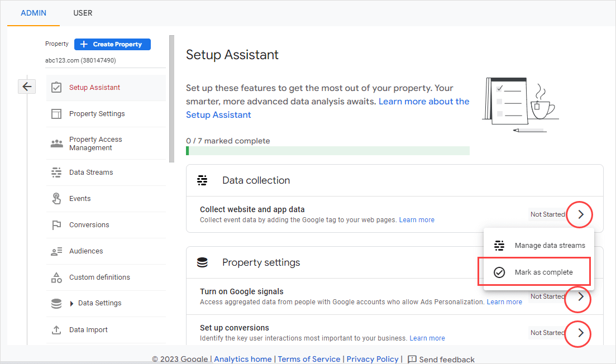
Task: Open Audiences using its sidebar icon
Action: (56, 251)
